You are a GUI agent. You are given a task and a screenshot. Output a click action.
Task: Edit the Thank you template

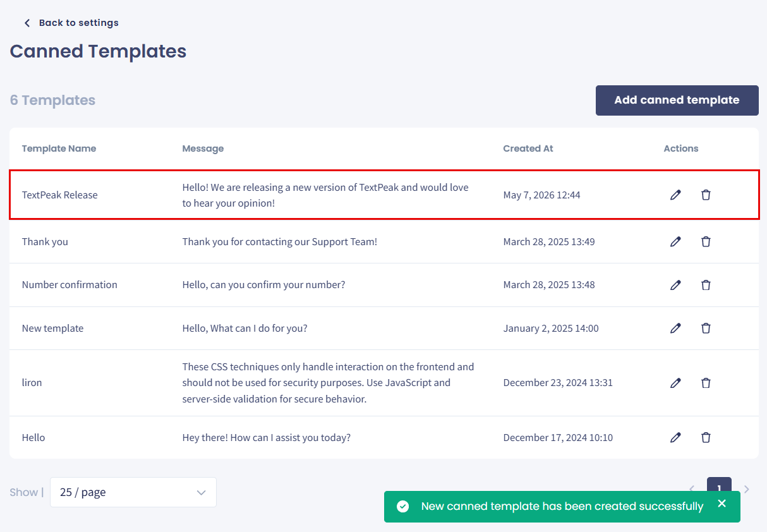tap(675, 242)
